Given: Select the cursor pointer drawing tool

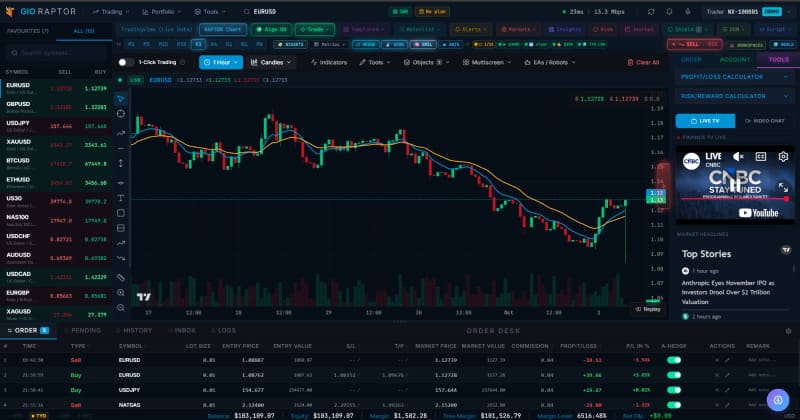Looking at the screenshot, I should click(x=121, y=98).
